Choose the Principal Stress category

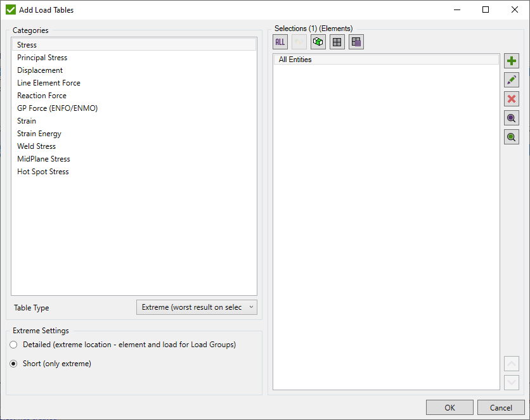(42, 57)
